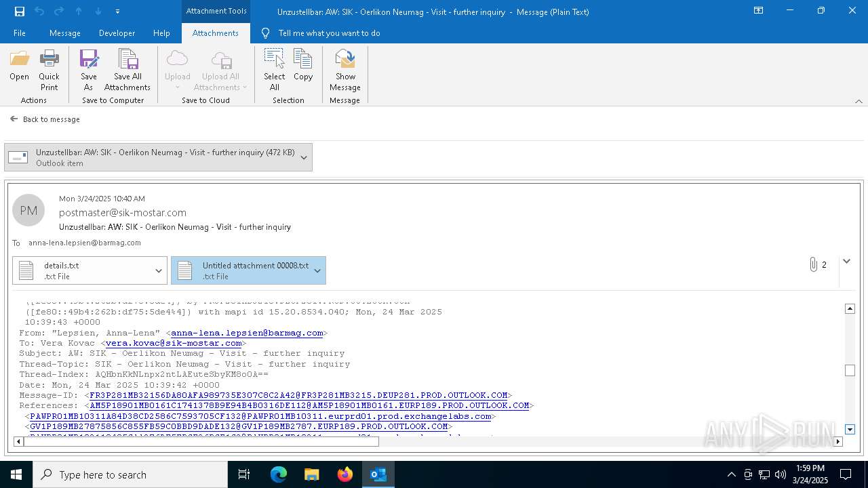
Task: Open Customize Quick Access Toolbar dropdown
Action: [117, 12]
